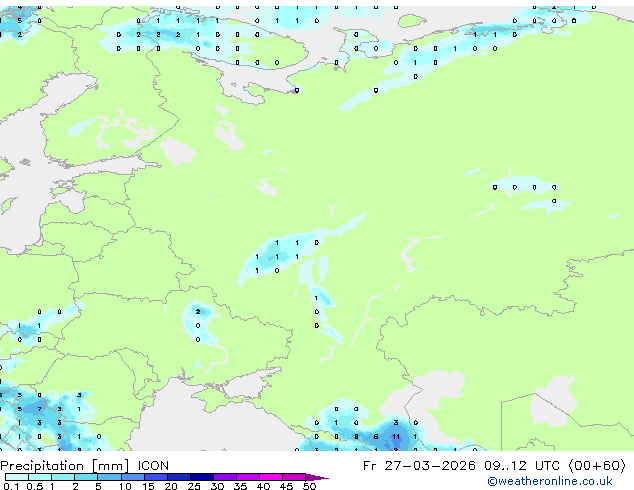Click the legend label '35'
Image resolution: width=634 pixels, height=490 pixels.
[x=240, y=486]
